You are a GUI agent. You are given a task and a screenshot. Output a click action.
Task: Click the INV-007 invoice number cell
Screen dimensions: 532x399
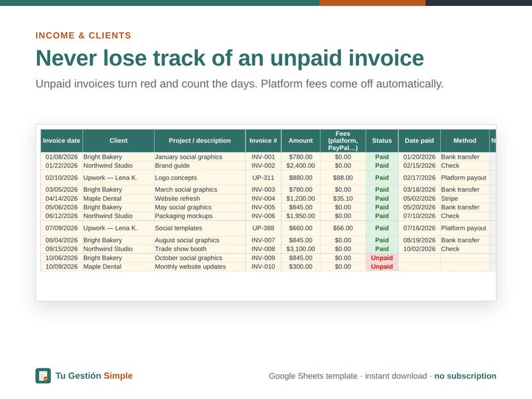coord(263,240)
